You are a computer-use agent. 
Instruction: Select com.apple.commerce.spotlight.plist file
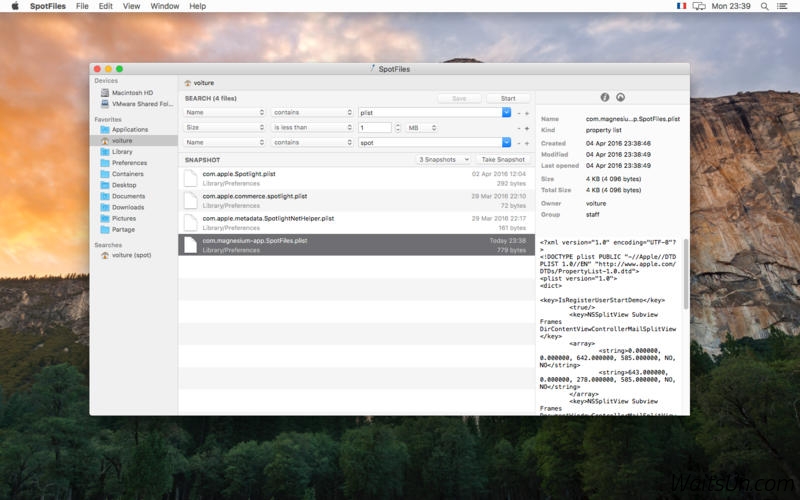click(x=357, y=201)
